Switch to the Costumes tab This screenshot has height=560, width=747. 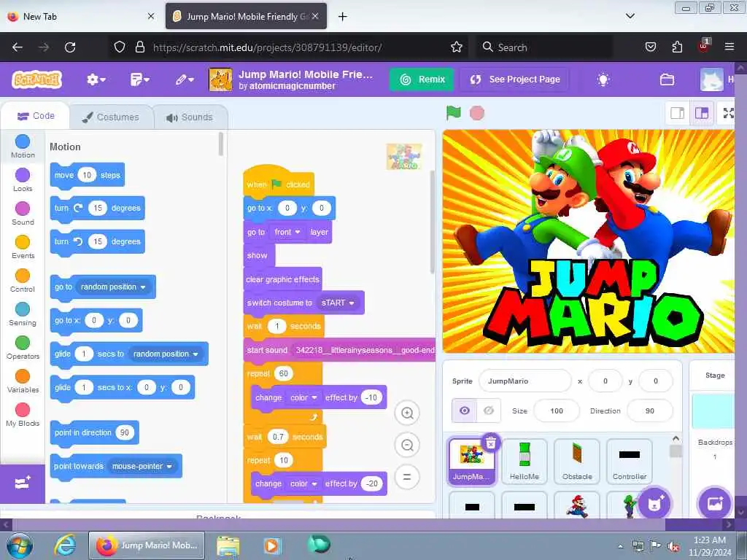[111, 117]
